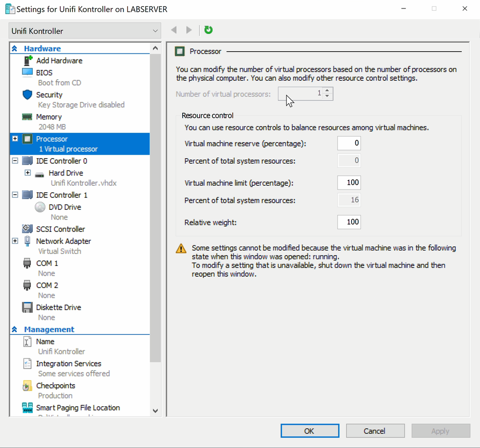The image size is (480, 448).
Task: Select the Add Hardware icon
Action: [x=28, y=61]
